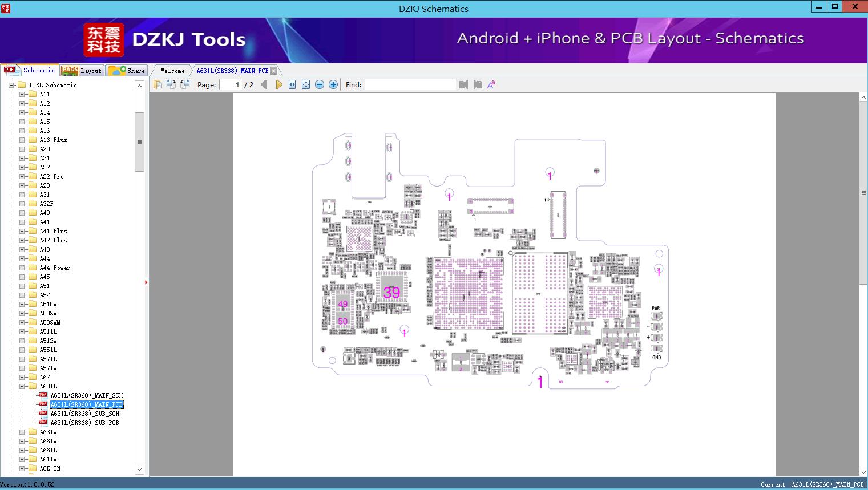Expand the ACE 2N folder
868x490 pixels.
coord(22,468)
